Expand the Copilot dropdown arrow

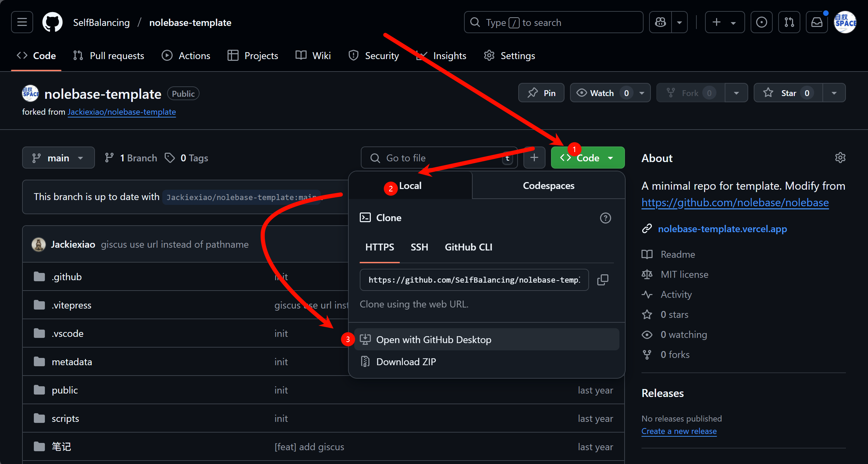[679, 22]
